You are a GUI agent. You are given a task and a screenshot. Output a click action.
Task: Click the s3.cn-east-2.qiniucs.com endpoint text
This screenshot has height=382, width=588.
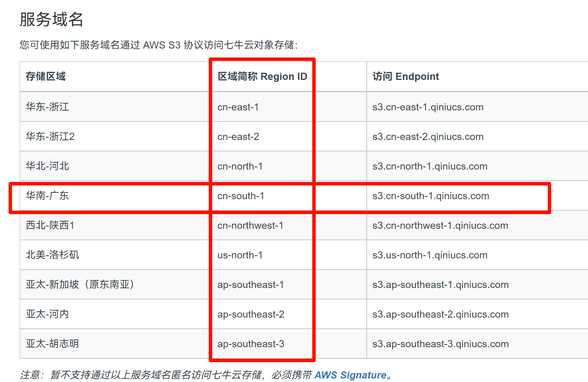point(428,137)
